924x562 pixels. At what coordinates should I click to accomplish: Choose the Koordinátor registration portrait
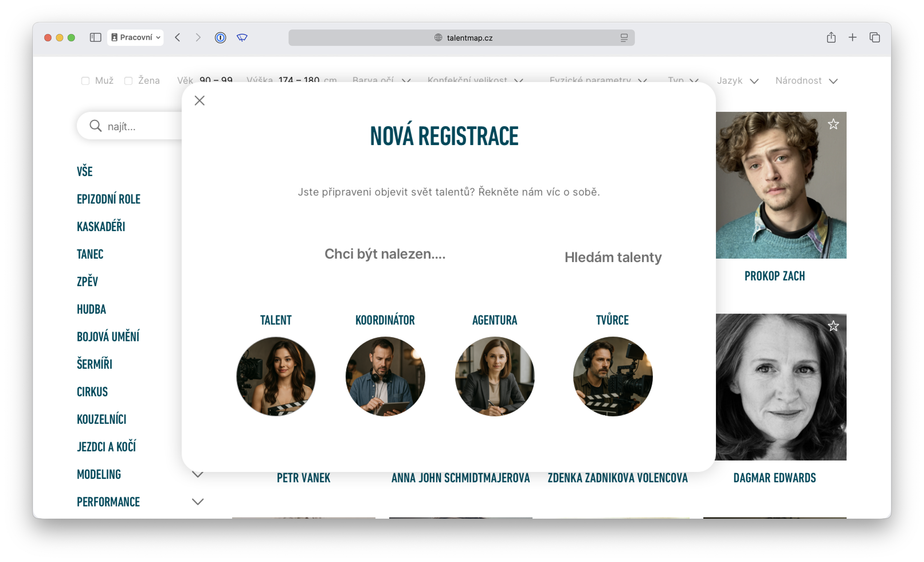click(x=385, y=376)
